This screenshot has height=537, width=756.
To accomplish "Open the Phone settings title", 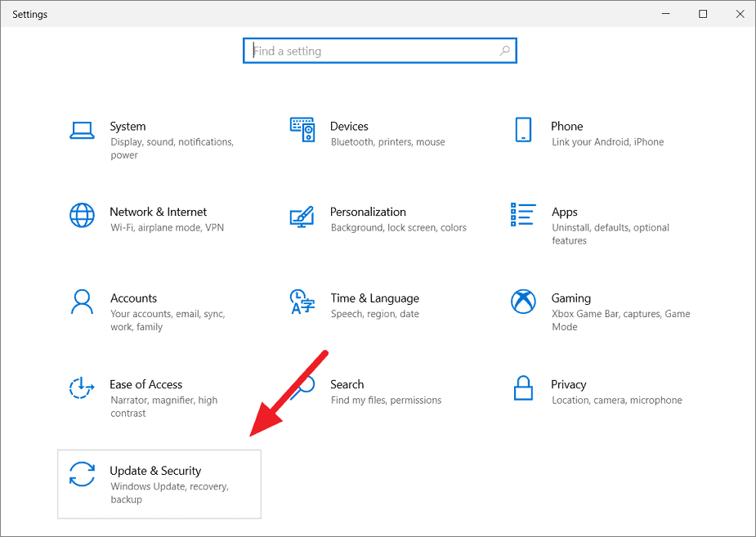I will pyautogui.click(x=567, y=127).
